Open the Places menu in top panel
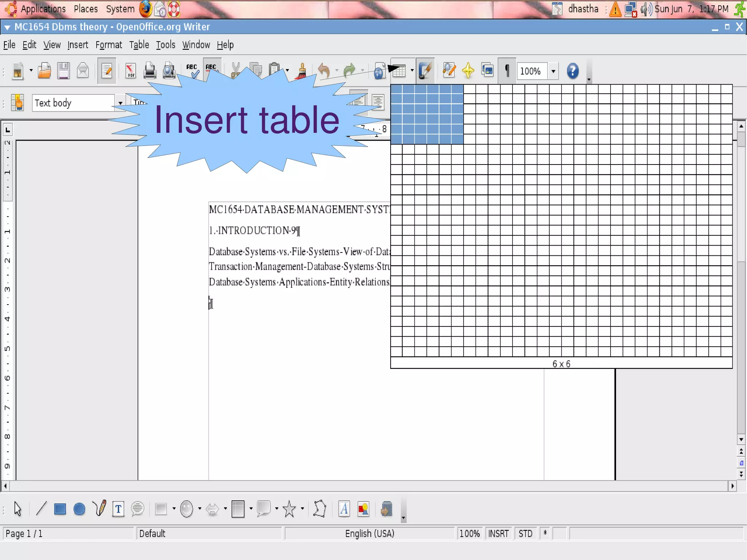 [86, 9]
